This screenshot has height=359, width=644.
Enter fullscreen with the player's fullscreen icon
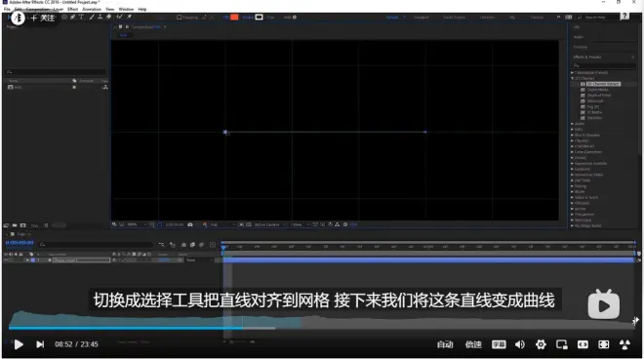click(x=604, y=344)
